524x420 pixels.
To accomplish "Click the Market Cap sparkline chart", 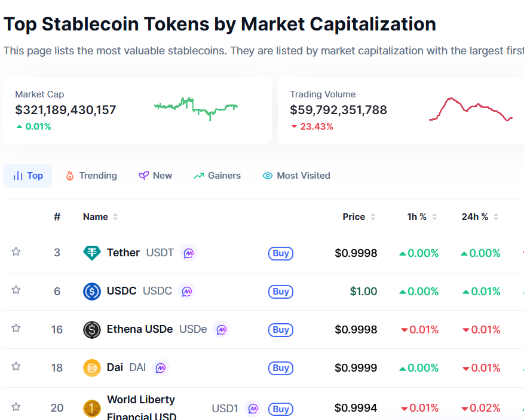I will [196, 108].
